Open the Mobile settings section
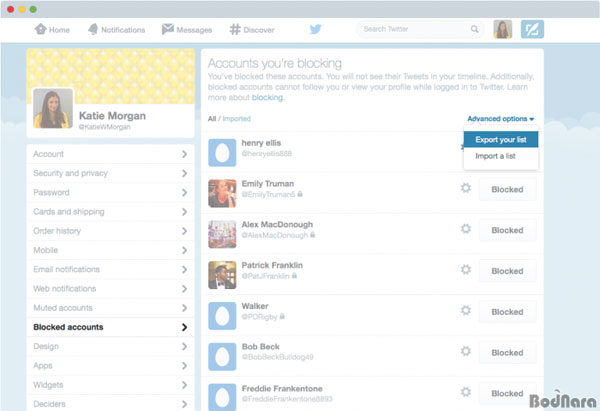 pyautogui.click(x=110, y=250)
